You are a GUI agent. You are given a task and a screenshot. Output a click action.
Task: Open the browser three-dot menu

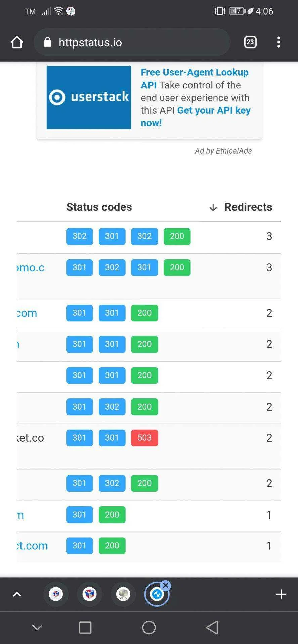coord(279,42)
